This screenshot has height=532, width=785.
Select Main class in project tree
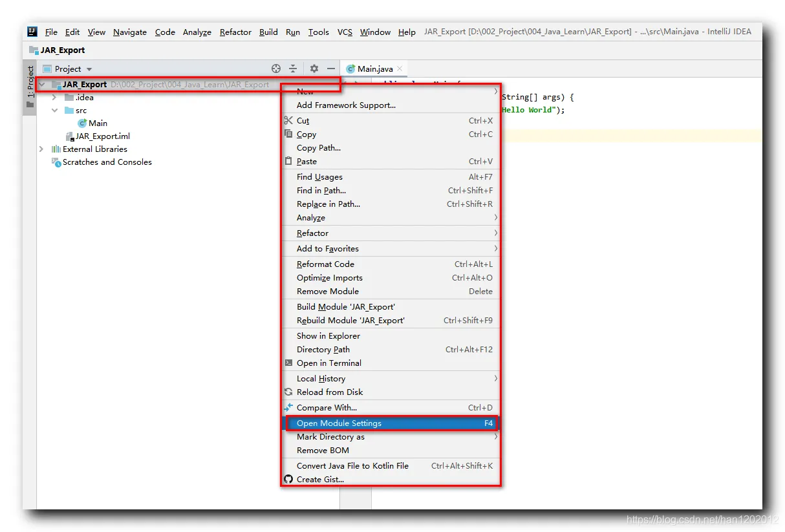(x=98, y=123)
